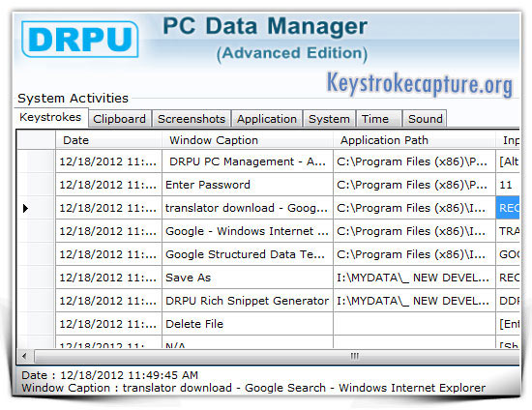This screenshot has width=532, height=410.
Task: Open the Keystrokes tab
Action: point(51,117)
